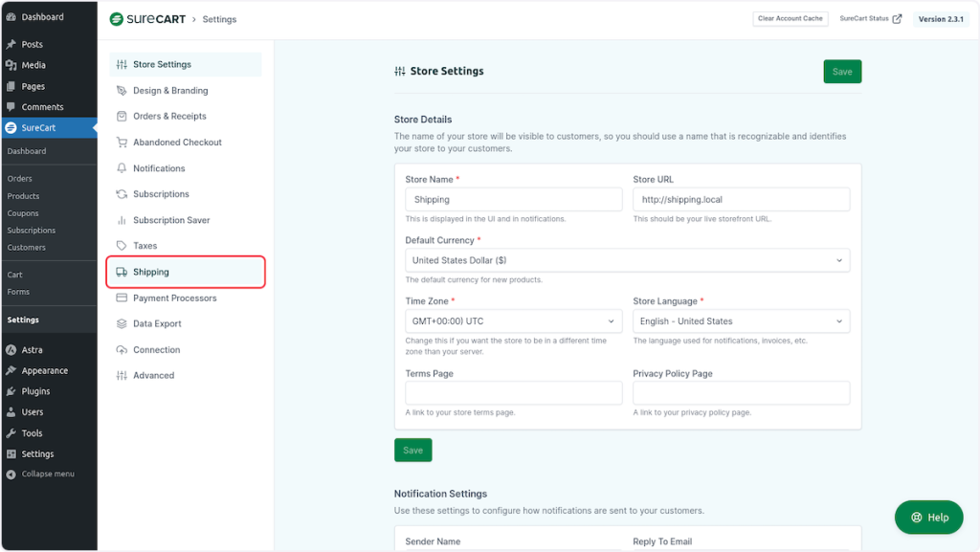Expand the Time Zone selector
Image resolution: width=980 pixels, height=552 pixels.
(x=513, y=320)
